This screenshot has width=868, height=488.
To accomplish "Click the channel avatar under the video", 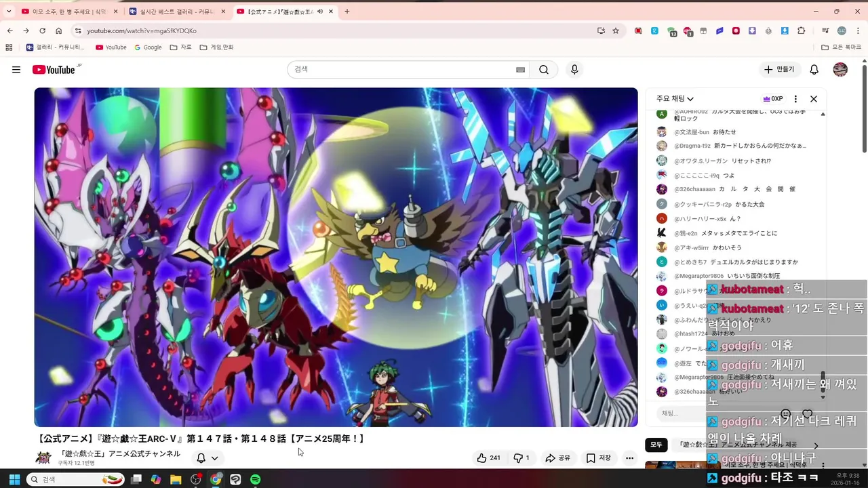I will pos(43,458).
